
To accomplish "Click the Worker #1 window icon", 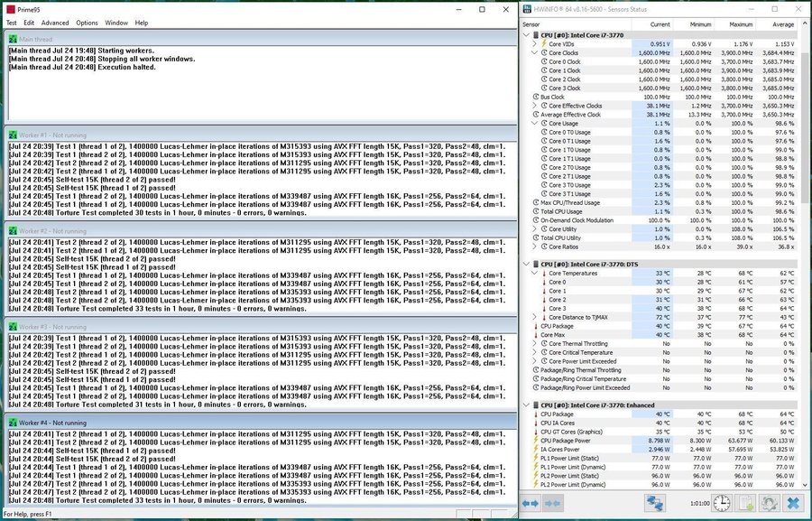I will (x=13, y=135).
